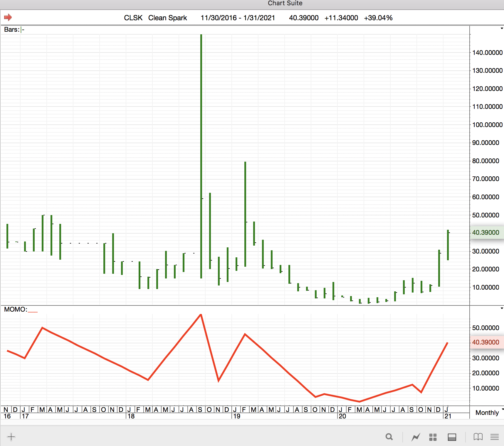Viewport: 504px width, 446px height.
Task: Click the year 18 marker on the timeline
Action: click(131, 416)
